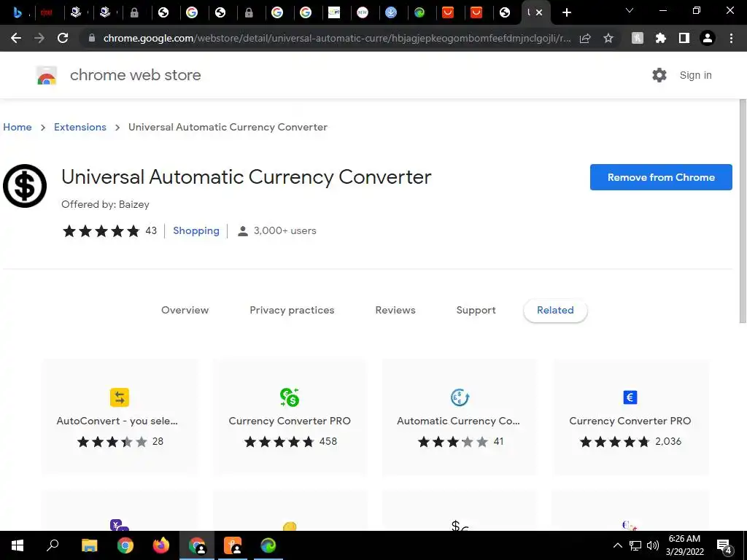Click the Sign in link
747x560 pixels.
pos(695,75)
